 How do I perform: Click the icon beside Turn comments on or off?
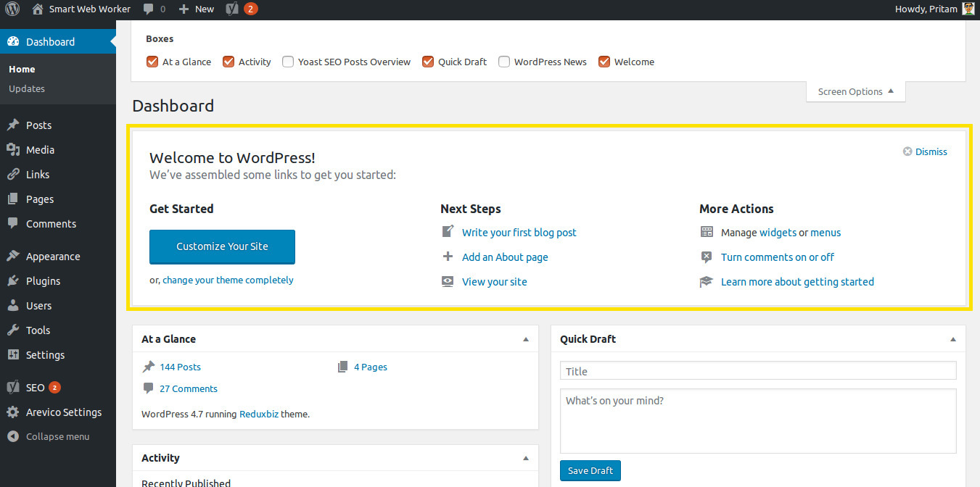[x=707, y=257]
